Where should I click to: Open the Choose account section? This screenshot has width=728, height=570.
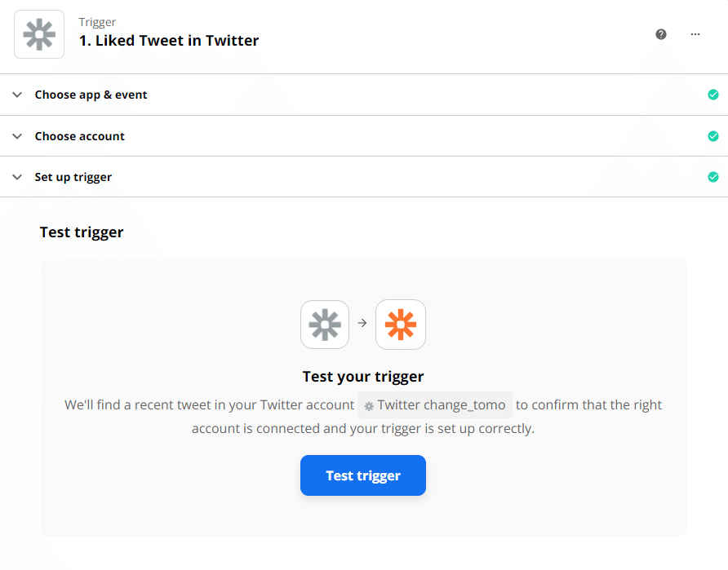(x=364, y=136)
